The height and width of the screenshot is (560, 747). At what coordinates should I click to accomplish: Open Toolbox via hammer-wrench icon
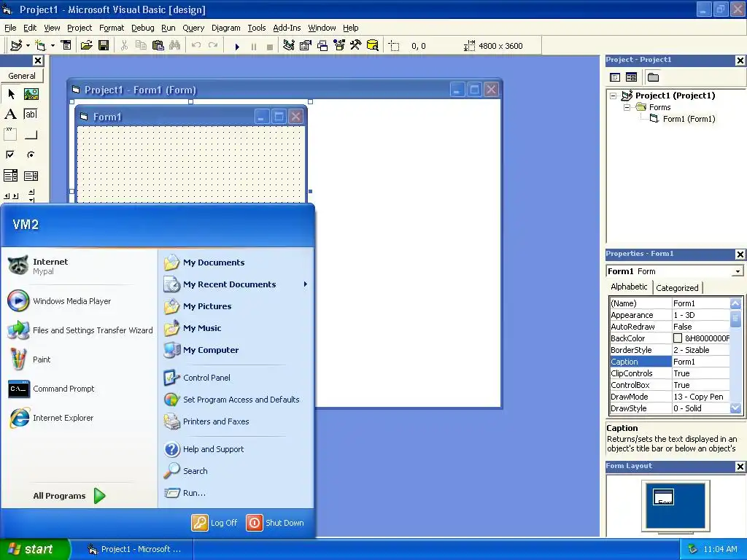click(356, 46)
